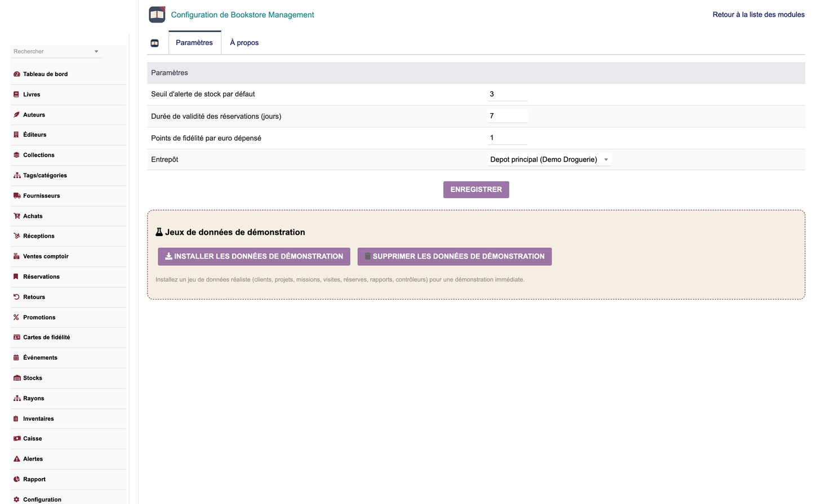Click the Rayons hierarchy icon
The image size is (814, 504).
tap(17, 398)
